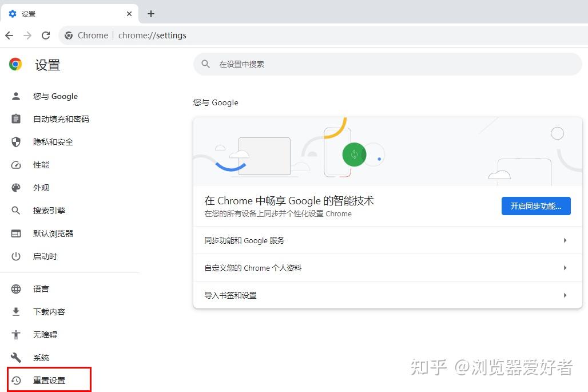Click the magnifier icon in settings search
The height and width of the screenshot is (392, 588).
205,64
